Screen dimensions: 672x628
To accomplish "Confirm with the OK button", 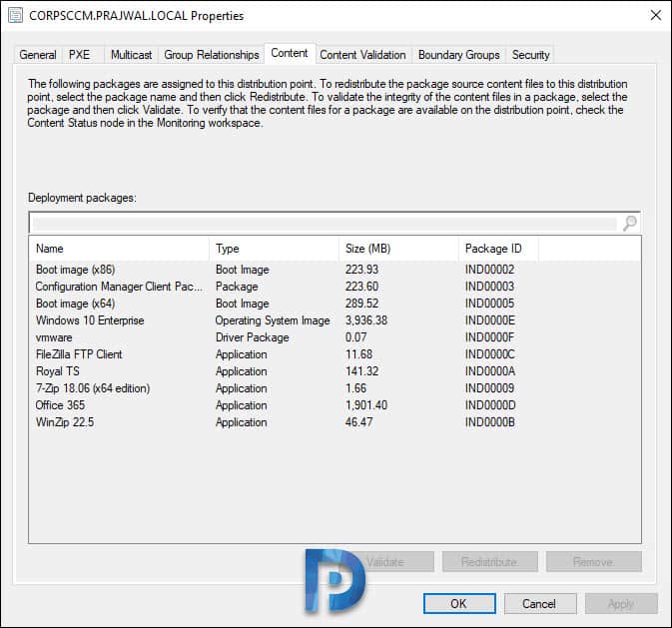I will [x=459, y=604].
